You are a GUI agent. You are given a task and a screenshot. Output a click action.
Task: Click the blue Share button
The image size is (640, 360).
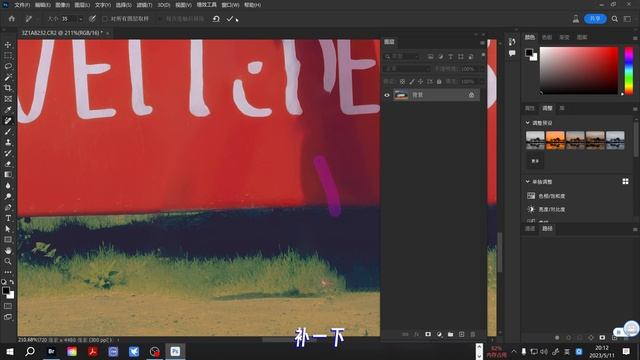[x=596, y=19]
